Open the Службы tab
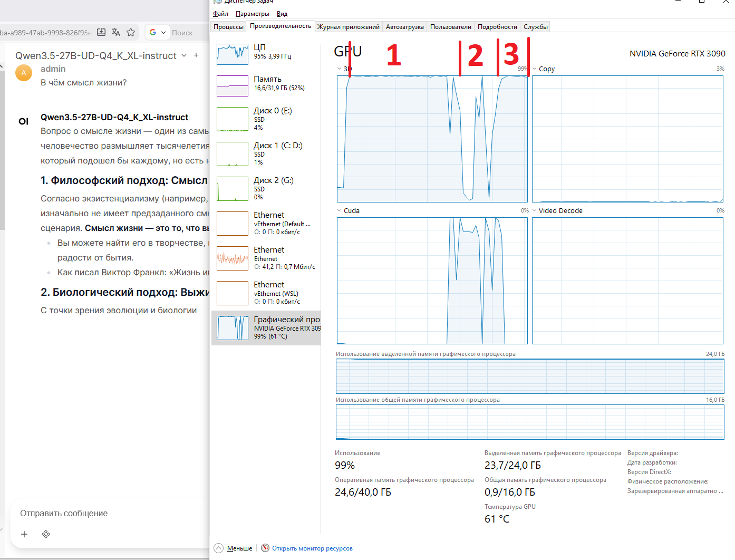Image resolution: width=735 pixels, height=560 pixels. [535, 27]
